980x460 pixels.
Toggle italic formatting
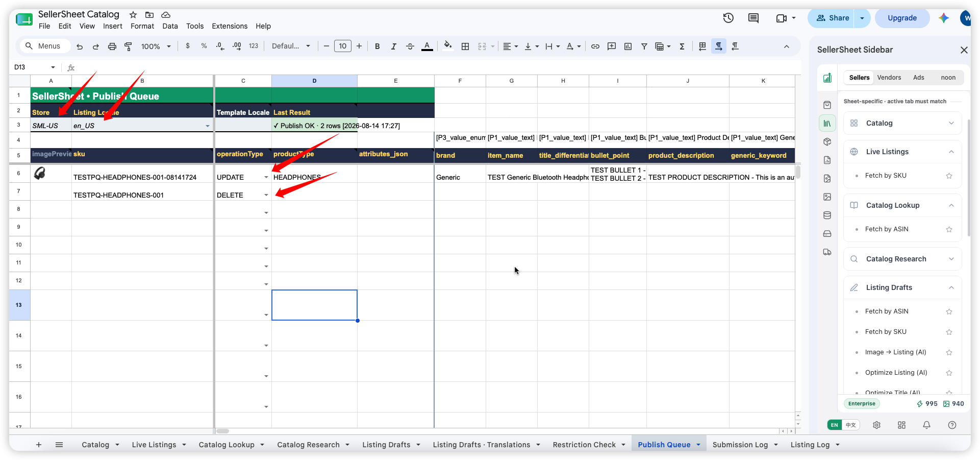click(393, 46)
